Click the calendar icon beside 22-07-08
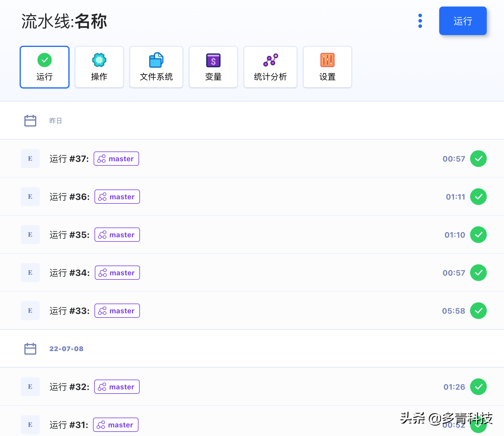The image size is (504, 436). click(30, 349)
